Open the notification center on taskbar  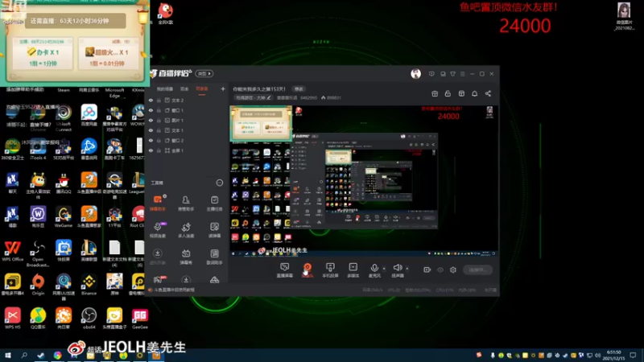coord(633,356)
